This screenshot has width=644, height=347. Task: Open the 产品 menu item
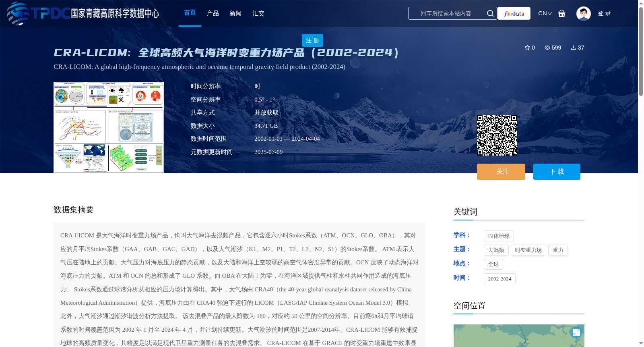click(213, 13)
